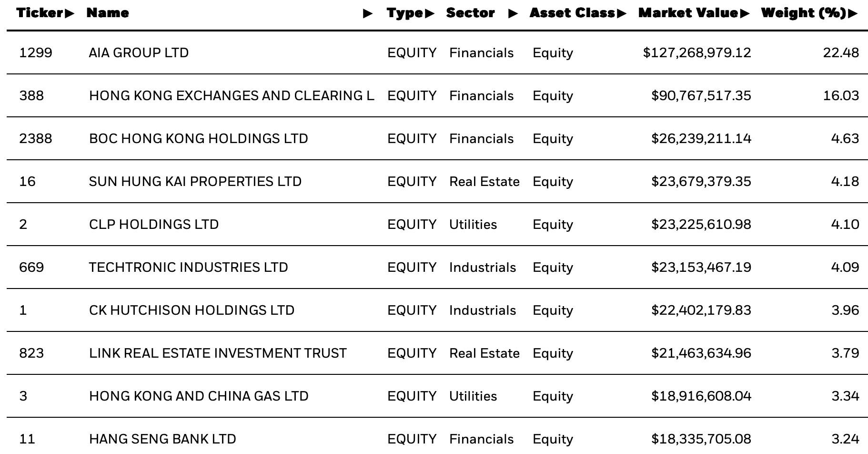Select CK HUTCHISON HOLDINGS LTD name

point(192,310)
